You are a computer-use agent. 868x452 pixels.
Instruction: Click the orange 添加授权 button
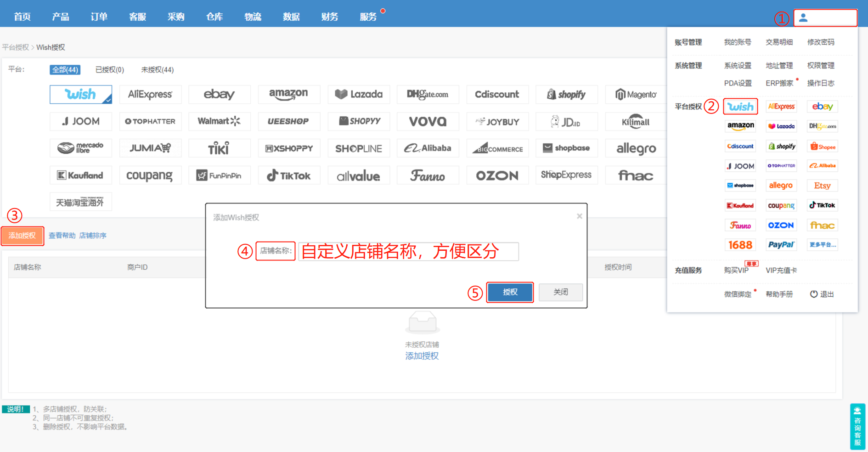[x=22, y=236]
